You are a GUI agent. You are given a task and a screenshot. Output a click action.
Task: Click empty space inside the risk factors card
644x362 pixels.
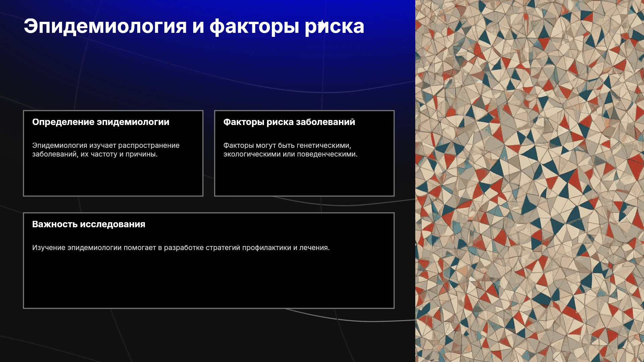pos(304,178)
